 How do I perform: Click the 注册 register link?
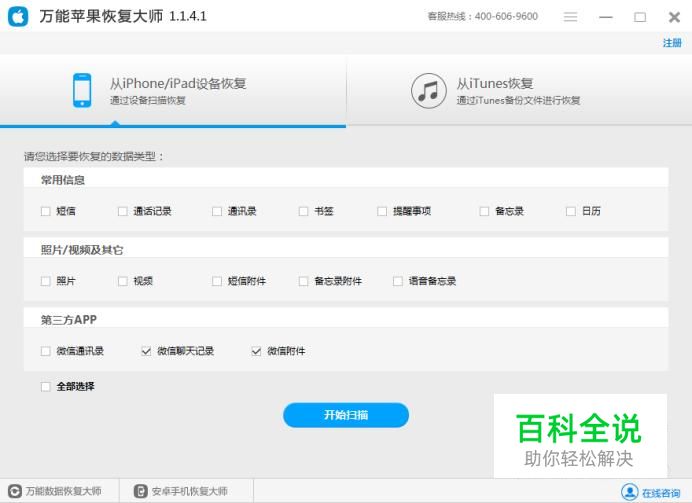click(x=672, y=43)
